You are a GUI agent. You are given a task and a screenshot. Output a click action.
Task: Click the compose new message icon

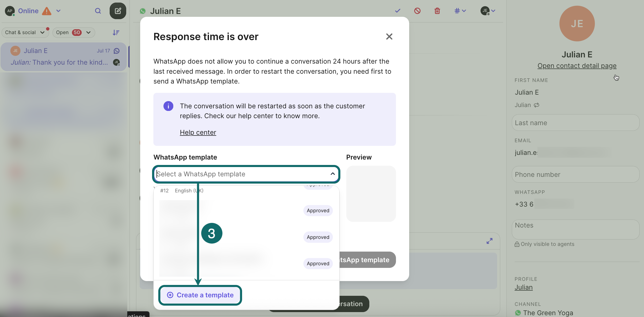pyautogui.click(x=118, y=11)
